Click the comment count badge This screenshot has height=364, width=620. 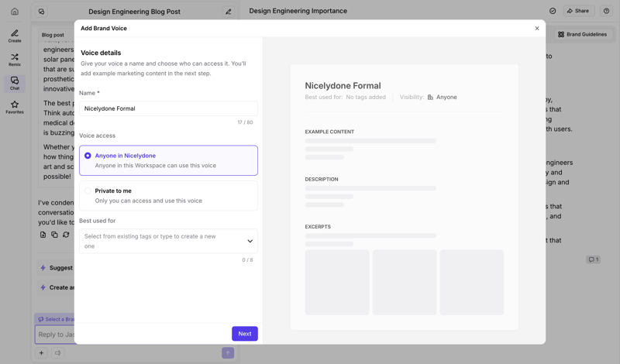[594, 259]
